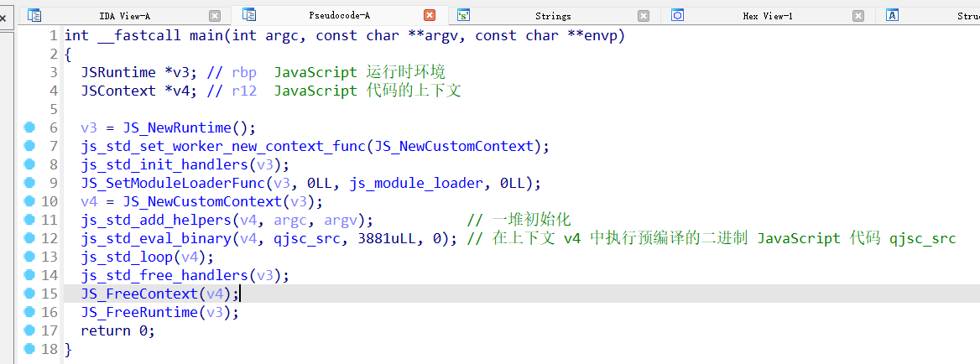The height and width of the screenshot is (364, 980).
Task: Click the js_std_loop function name
Action: tap(126, 257)
